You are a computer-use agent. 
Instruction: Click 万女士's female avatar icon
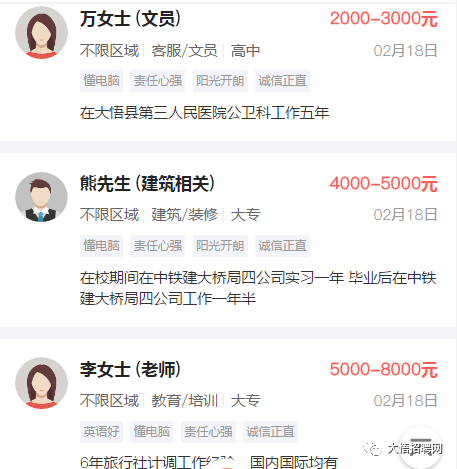point(41,33)
